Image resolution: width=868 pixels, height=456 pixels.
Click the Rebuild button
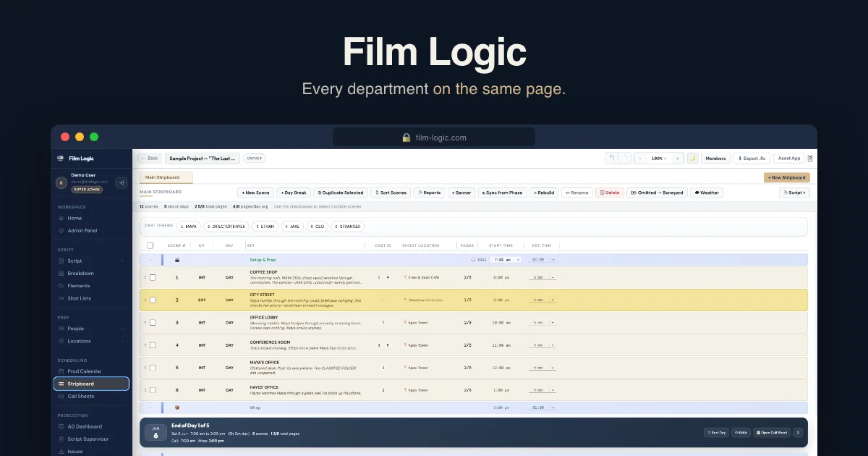coord(544,193)
